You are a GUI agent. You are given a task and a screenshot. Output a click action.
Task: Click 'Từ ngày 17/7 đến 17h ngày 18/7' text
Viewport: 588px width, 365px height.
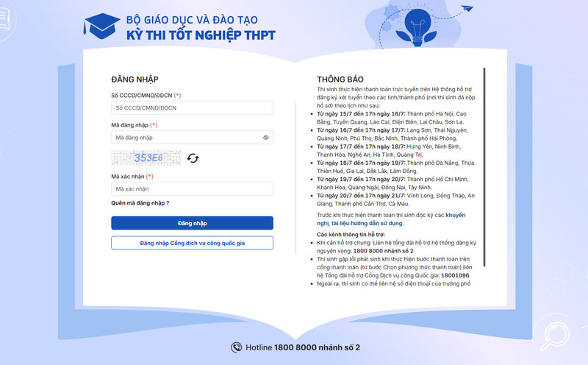tap(361, 146)
